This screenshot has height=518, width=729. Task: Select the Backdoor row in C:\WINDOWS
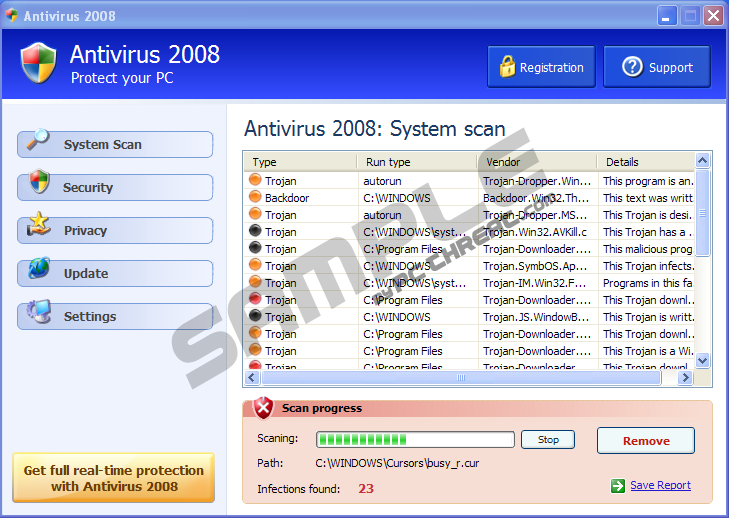[469, 198]
